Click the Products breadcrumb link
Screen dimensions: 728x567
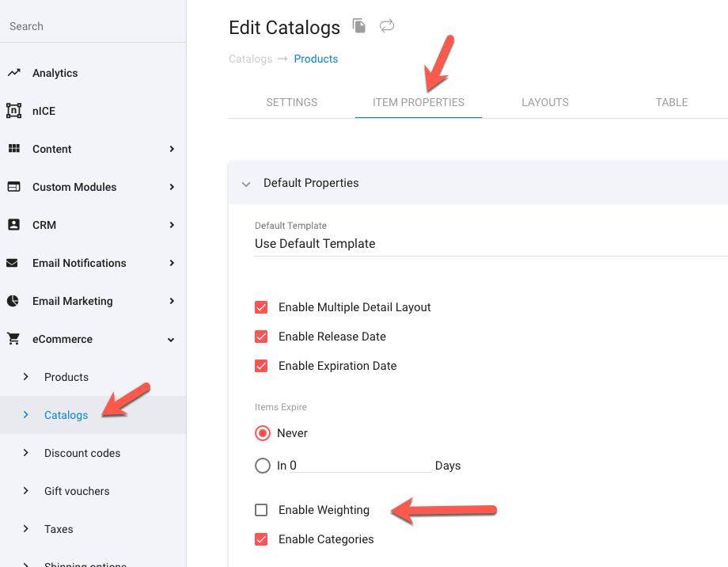coord(316,59)
